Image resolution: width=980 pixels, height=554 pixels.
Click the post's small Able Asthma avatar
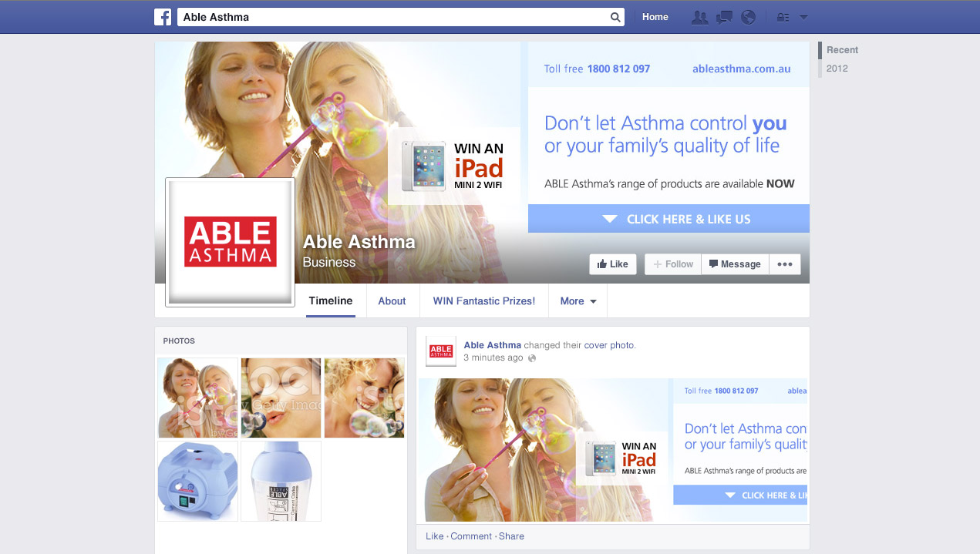click(441, 351)
